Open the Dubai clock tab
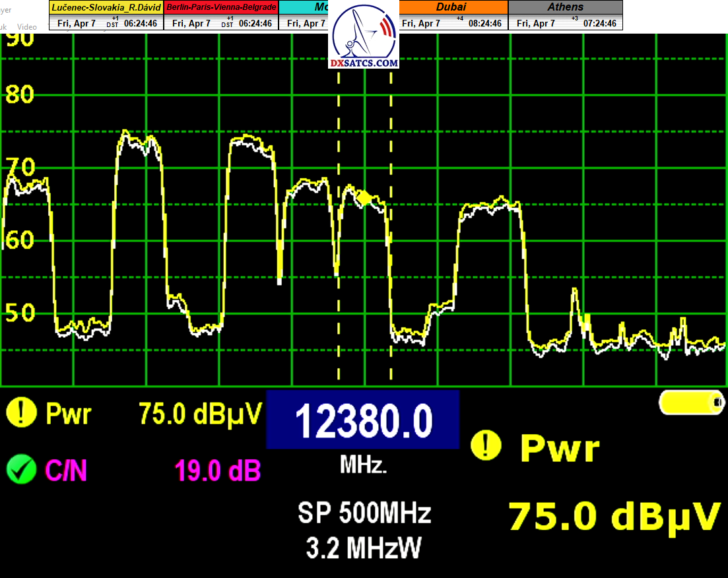The image size is (728, 578). 452,7
